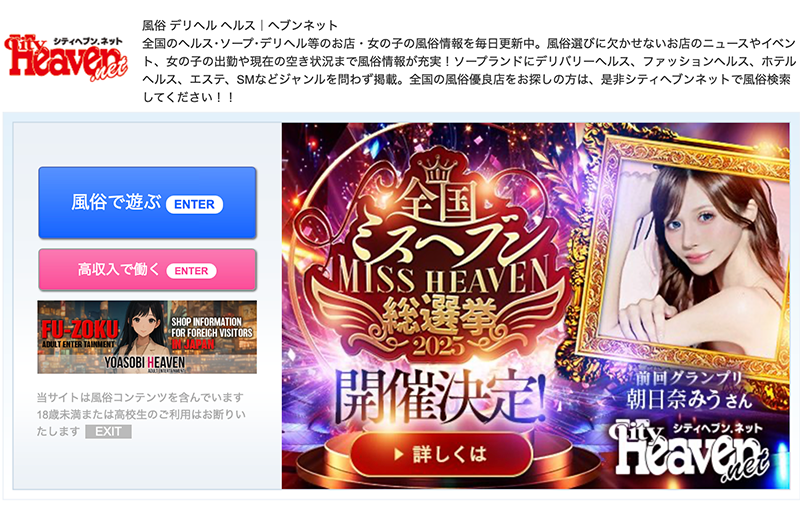
Task: Open the YOASOBI HEAVEN foreign visitors banner
Action: [147, 337]
